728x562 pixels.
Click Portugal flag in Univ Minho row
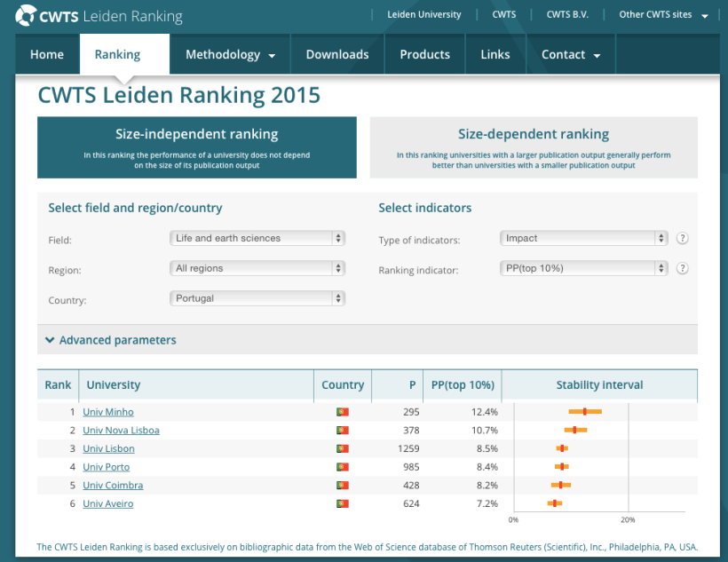coord(342,412)
